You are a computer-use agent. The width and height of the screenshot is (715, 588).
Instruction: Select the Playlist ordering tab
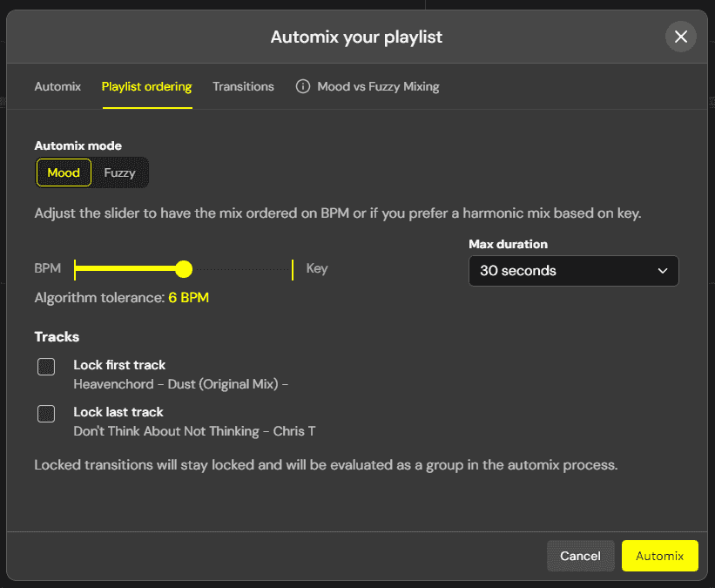point(146,86)
